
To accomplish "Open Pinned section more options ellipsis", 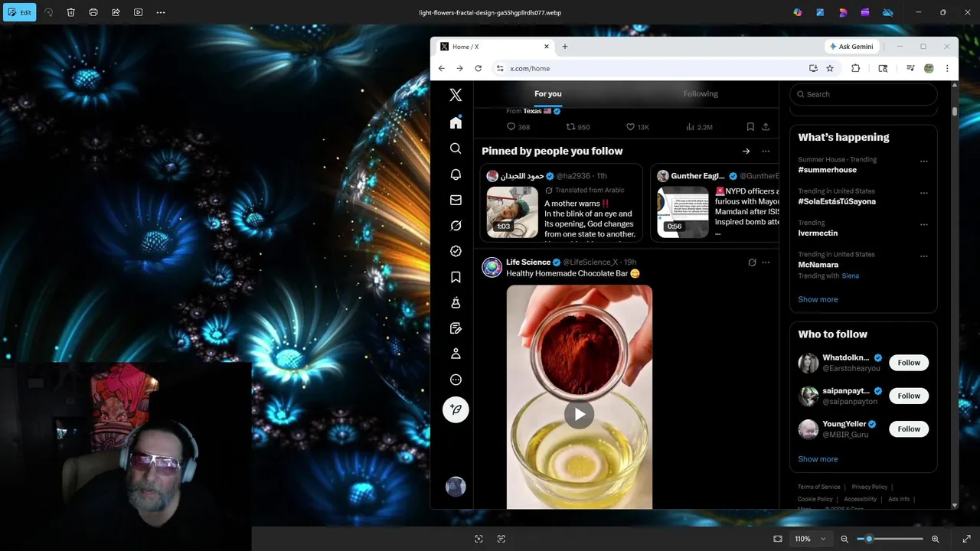I will [766, 151].
